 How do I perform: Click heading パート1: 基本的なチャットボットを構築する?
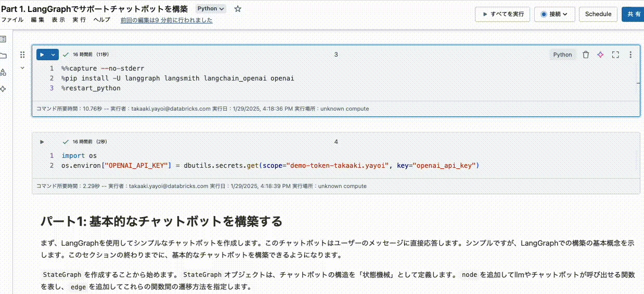[x=161, y=221]
